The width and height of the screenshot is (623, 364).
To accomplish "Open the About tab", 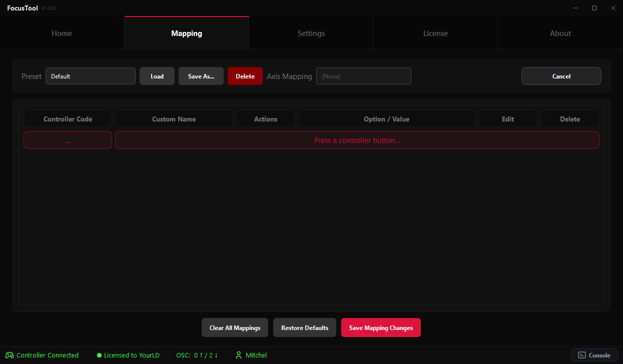I will [x=560, y=33].
